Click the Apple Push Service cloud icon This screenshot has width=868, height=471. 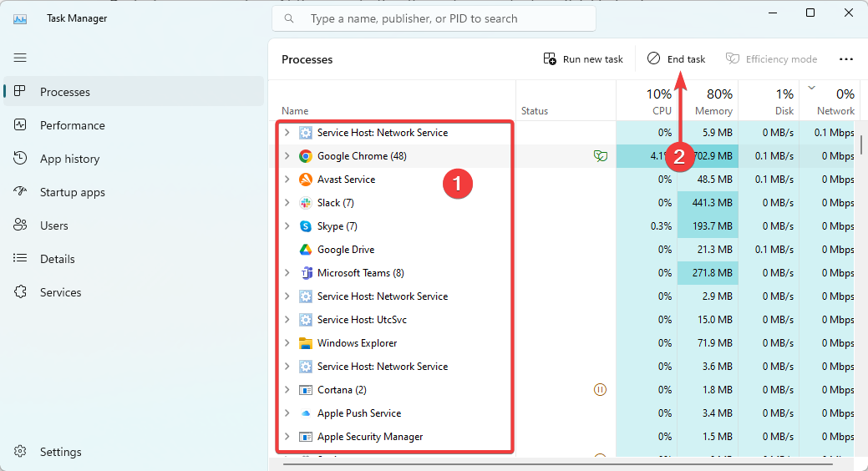click(306, 413)
